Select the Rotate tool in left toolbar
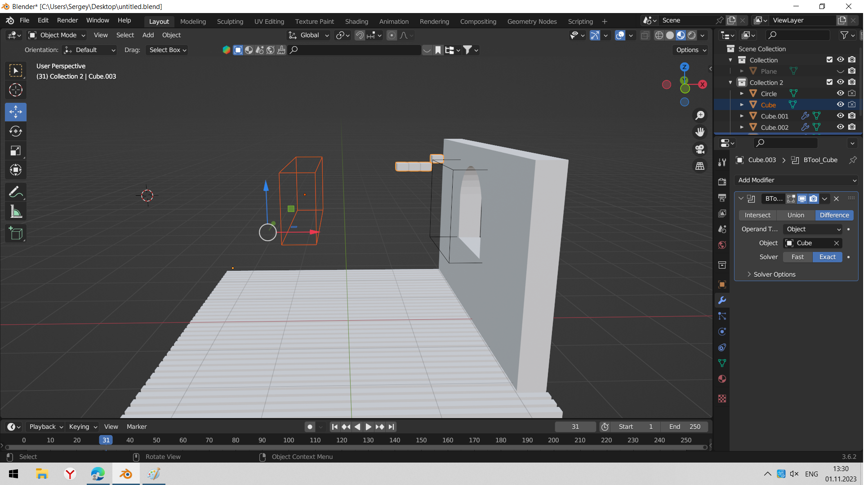The width and height of the screenshot is (868, 485). pyautogui.click(x=16, y=131)
